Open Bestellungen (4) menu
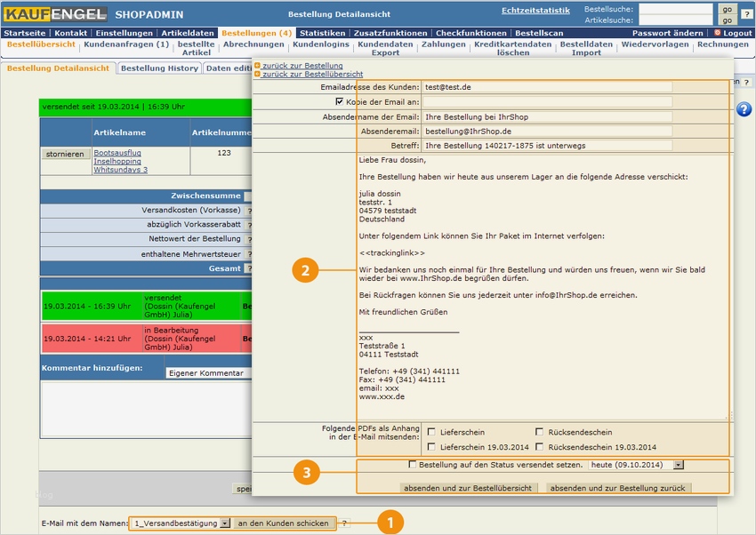 [x=256, y=33]
